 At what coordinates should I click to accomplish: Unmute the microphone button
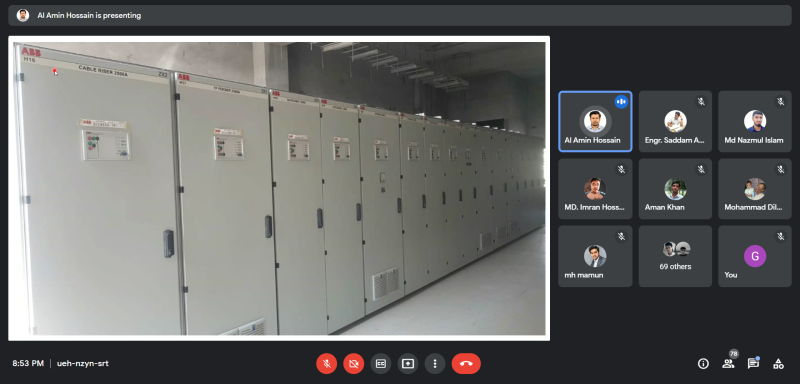tap(327, 364)
